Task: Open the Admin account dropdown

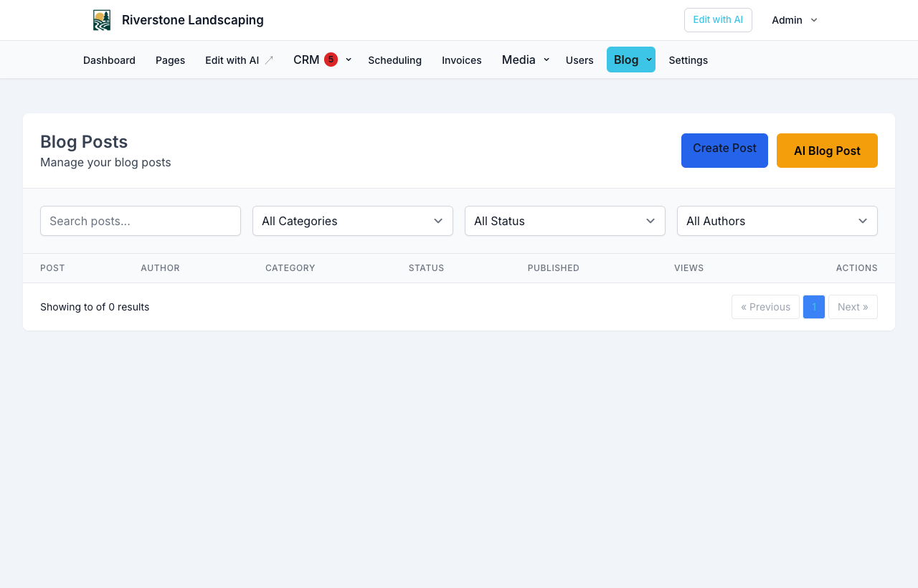Action: 795,20
